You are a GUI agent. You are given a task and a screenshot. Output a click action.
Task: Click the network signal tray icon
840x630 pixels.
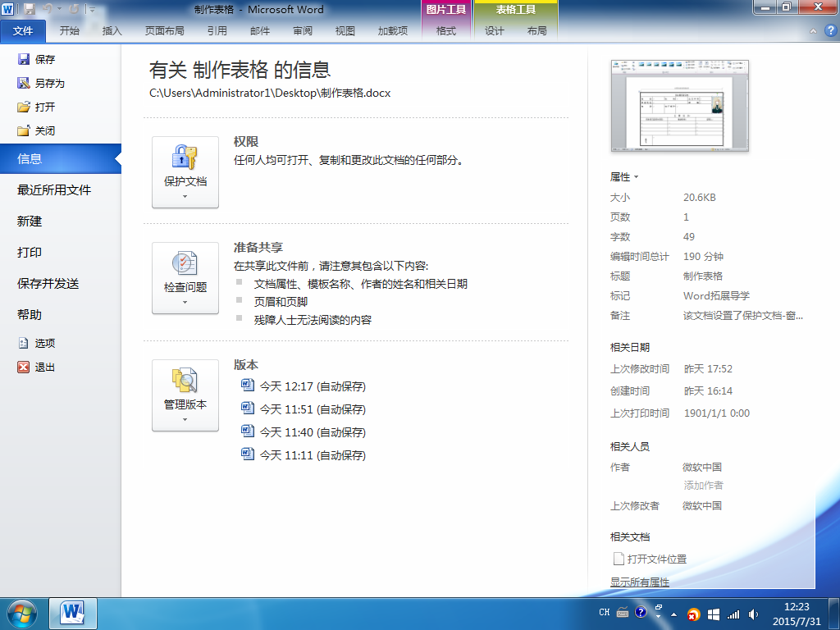[x=733, y=614]
